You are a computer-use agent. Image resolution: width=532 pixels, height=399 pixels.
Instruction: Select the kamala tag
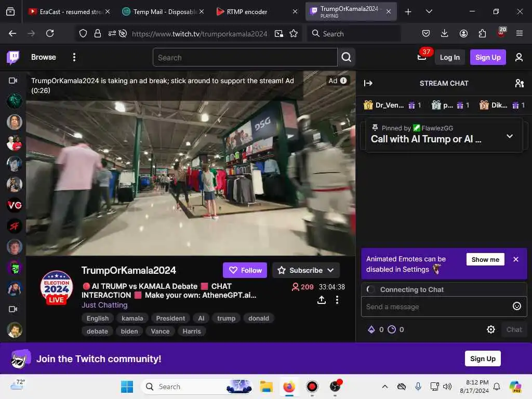pyautogui.click(x=132, y=318)
